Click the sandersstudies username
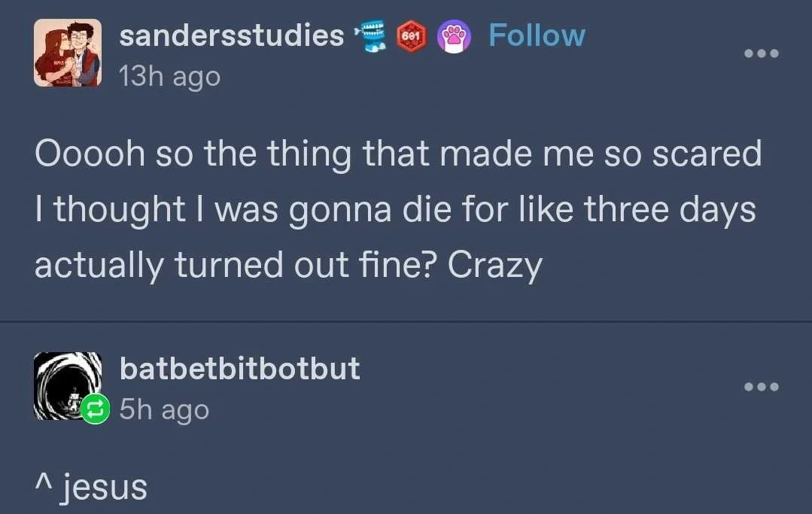 (x=232, y=35)
